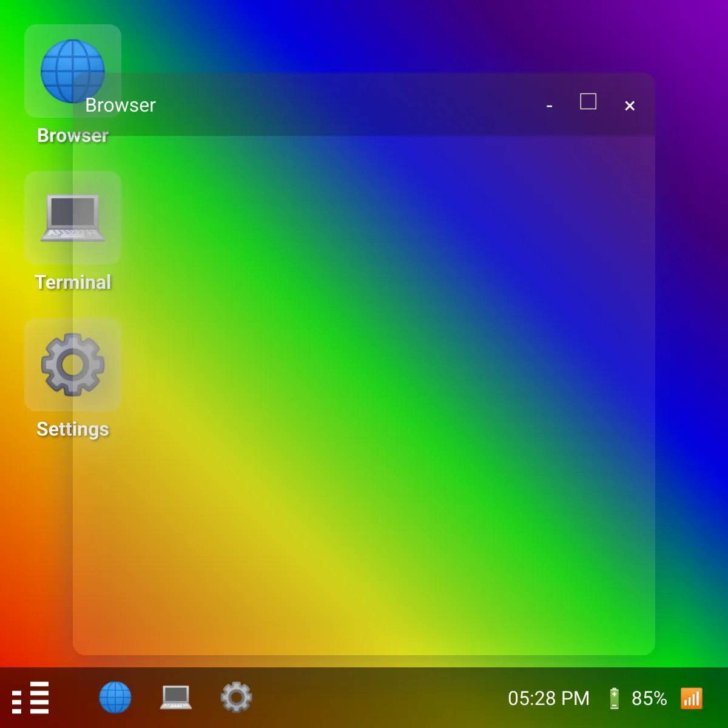The width and height of the screenshot is (728, 728).
Task: Maximize the Browser window
Action: 588,101
